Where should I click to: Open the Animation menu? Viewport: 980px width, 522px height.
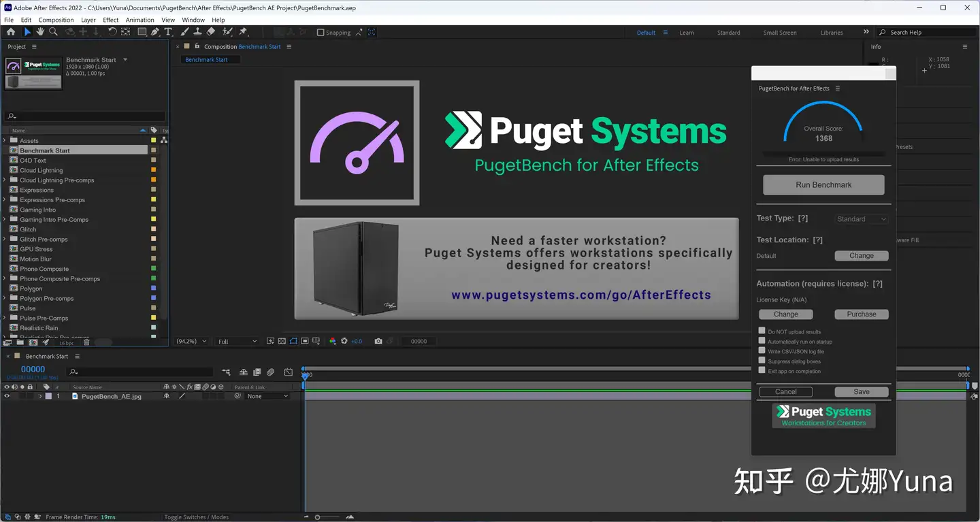(140, 20)
